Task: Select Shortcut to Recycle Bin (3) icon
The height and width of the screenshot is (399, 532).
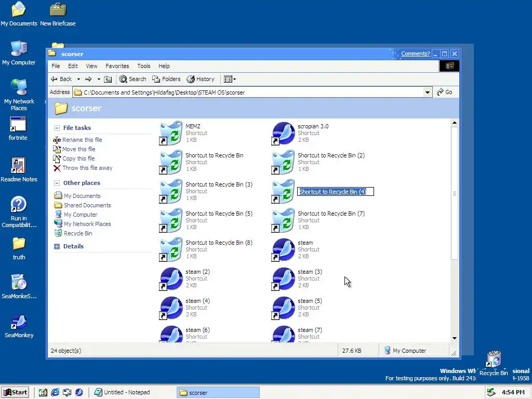Action: tap(170, 191)
